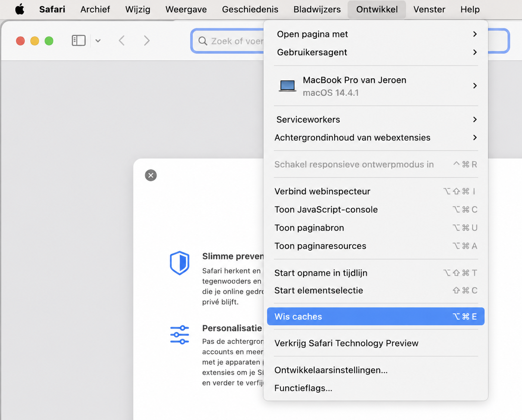The image size is (522, 420).
Task: Select Verbind webinspecteur
Action: [x=376, y=191]
